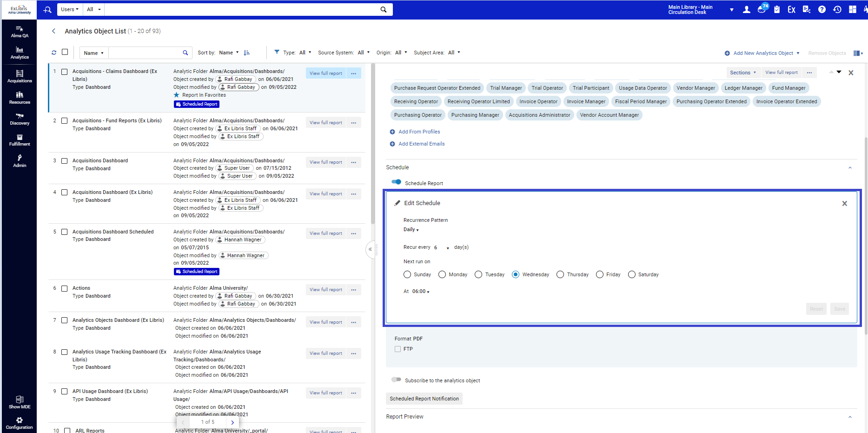Open the dashboard widgets grid icon
The image size is (868, 433).
[853, 9]
